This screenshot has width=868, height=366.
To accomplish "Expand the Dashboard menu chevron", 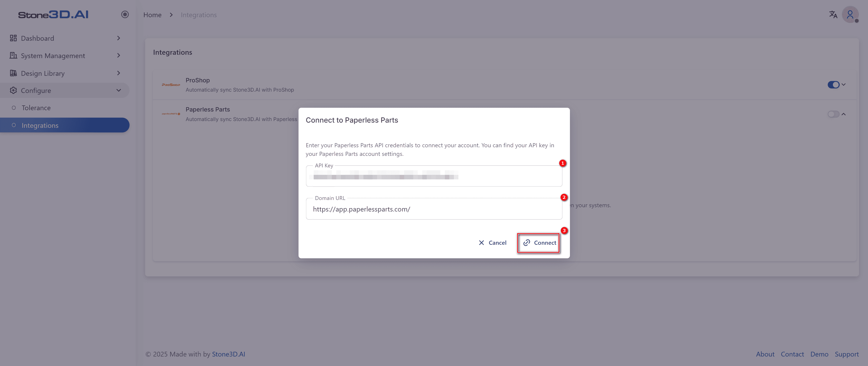I will tap(119, 38).
